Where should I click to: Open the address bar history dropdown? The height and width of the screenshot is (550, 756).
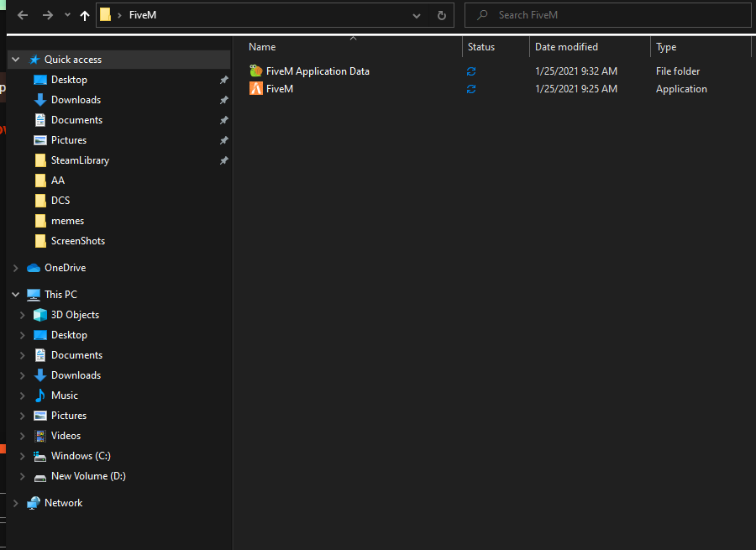tap(417, 15)
